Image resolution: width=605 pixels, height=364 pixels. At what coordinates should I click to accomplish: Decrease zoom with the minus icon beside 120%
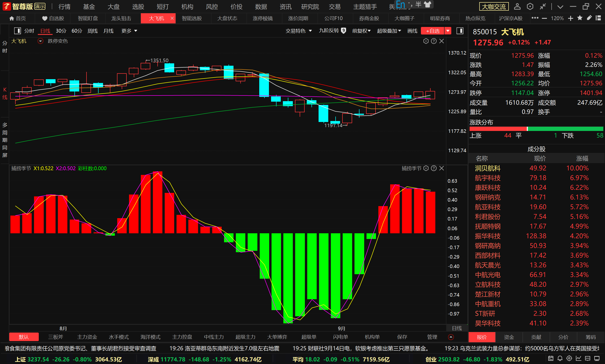[x=544, y=18]
